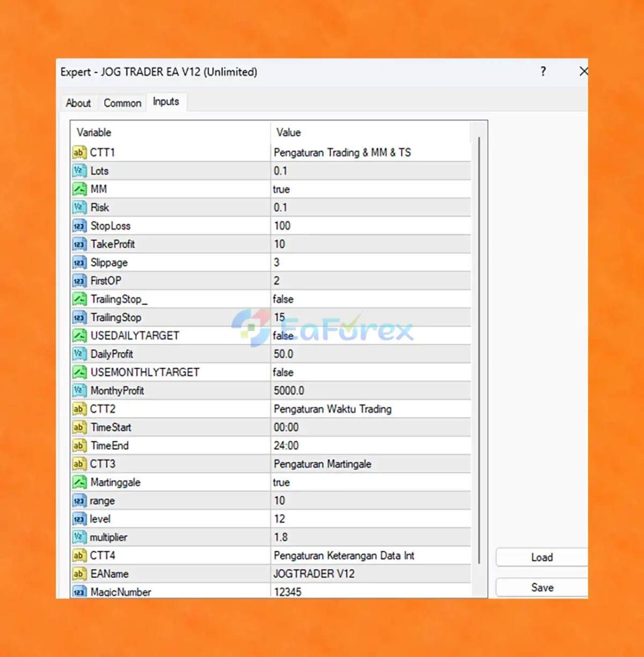Select the USEDAILYTARGET variable name
The width and height of the screenshot is (644, 657).
tap(135, 336)
